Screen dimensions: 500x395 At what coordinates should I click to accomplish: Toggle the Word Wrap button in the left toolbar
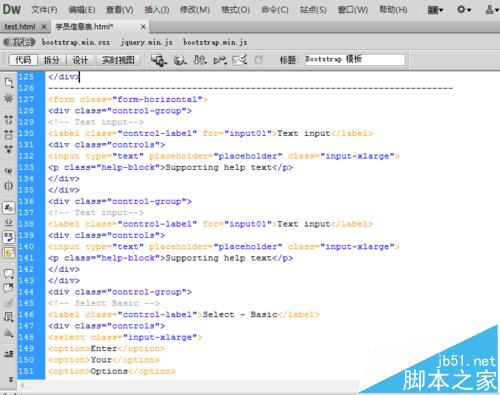point(9,237)
